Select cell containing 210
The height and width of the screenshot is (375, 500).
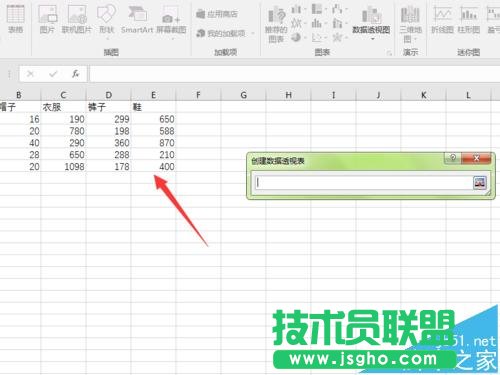(153, 155)
